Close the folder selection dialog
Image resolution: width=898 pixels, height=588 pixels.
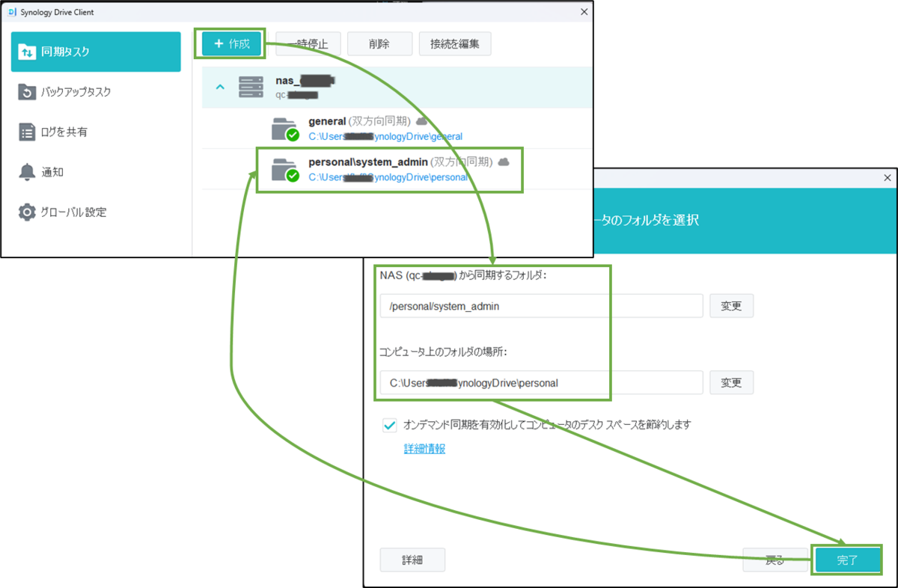(888, 178)
